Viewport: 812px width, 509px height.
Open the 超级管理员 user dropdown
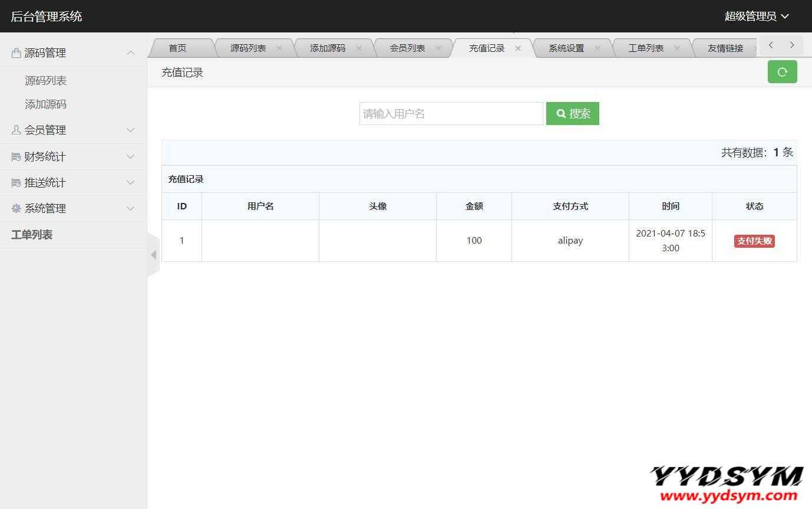[756, 17]
